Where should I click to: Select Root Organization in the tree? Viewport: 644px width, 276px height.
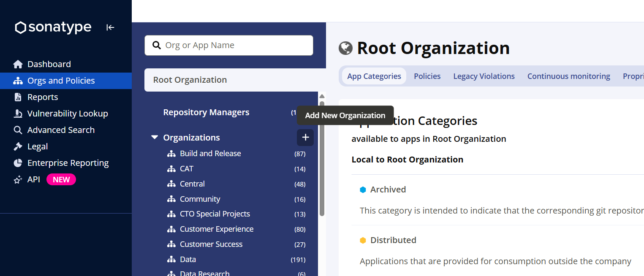point(235,80)
